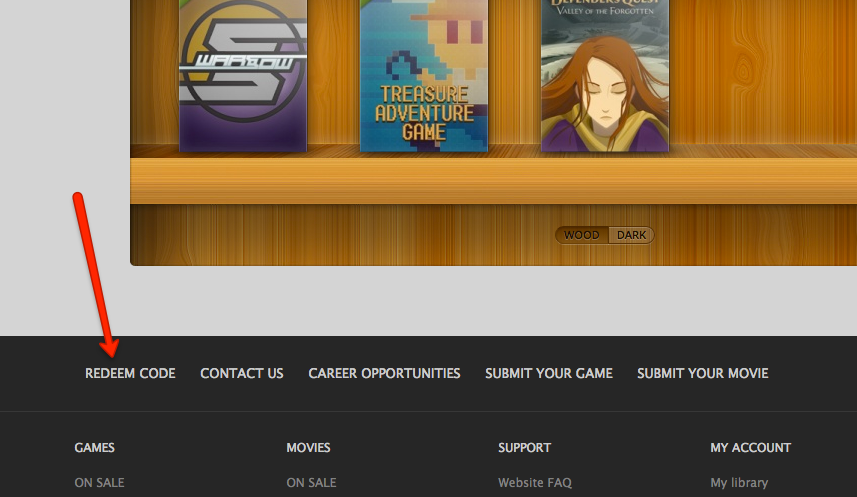This screenshot has width=857, height=497.
Task: Open the Redeem Code link
Action: (130, 373)
